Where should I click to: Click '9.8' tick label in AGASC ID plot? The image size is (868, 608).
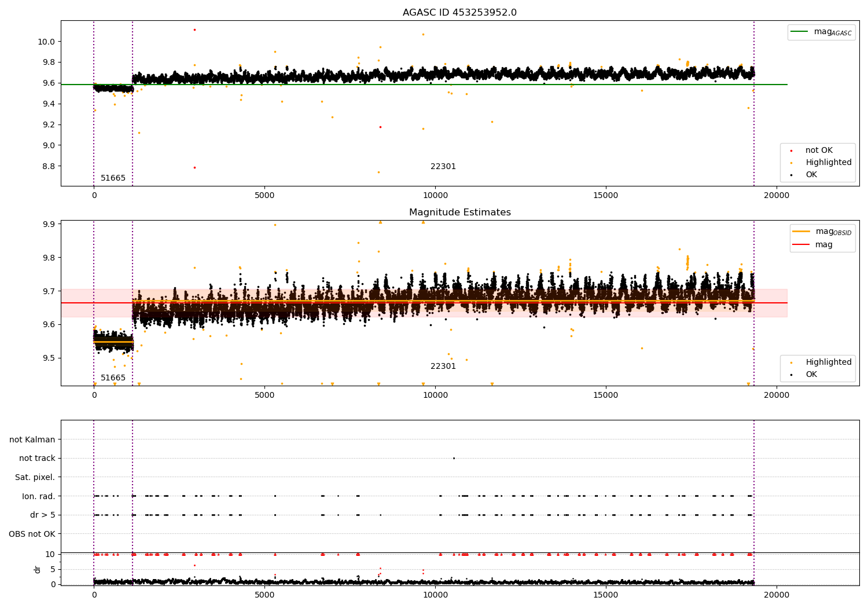(49, 63)
